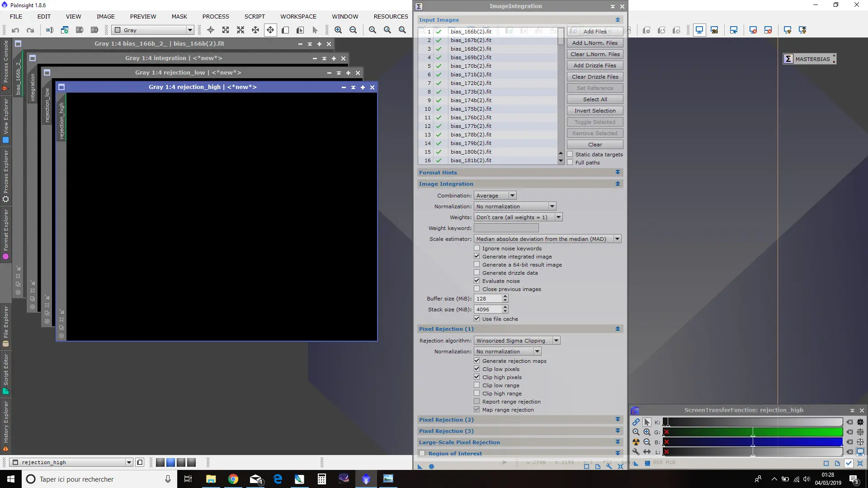The height and width of the screenshot is (488, 868).
Task: Open the WORKSPACE menu
Action: tap(298, 16)
